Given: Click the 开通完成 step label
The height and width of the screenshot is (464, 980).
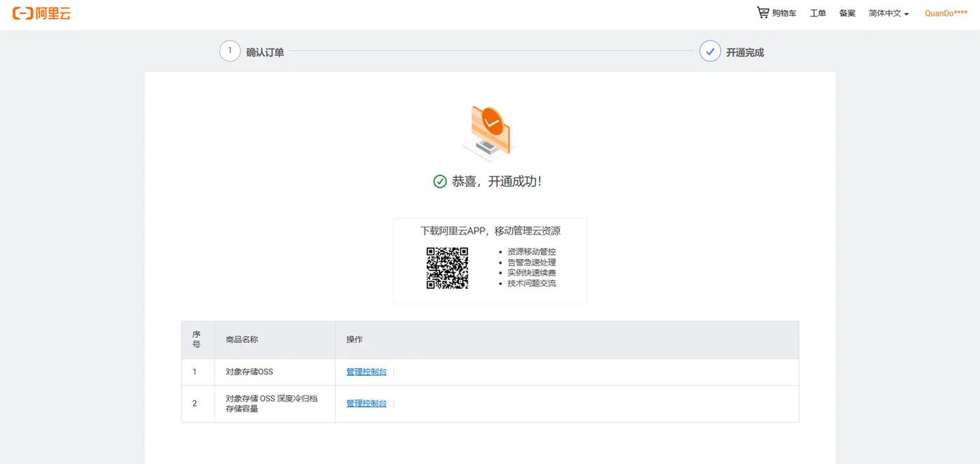Looking at the screenshot, I should pyautogui.click(x=745, y=52).
